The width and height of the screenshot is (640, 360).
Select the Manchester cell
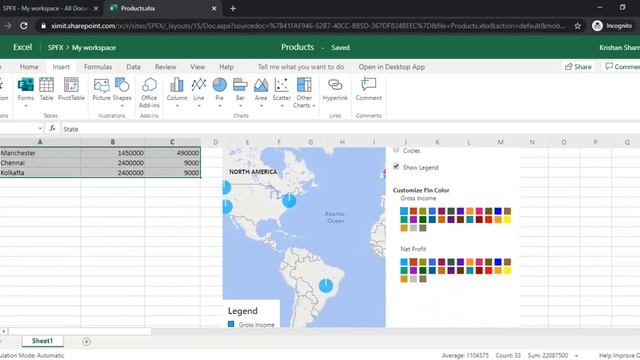(40, 153)
